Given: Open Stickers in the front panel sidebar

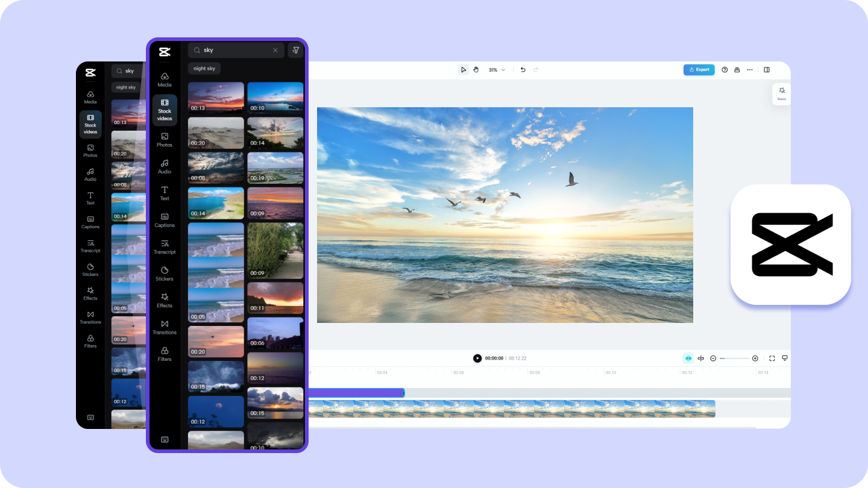Looking at the screenshot, I should point(165,274).
